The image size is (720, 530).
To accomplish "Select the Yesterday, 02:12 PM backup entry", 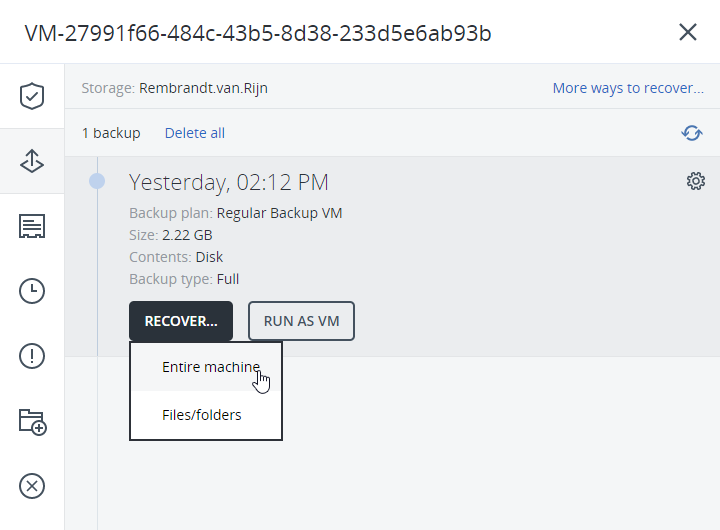I will (x=229, y=182).
